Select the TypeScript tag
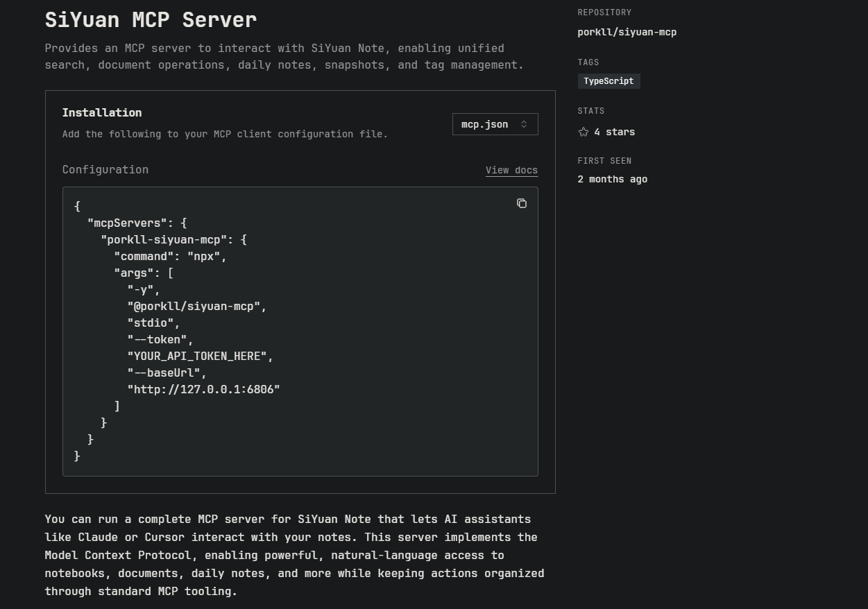Image resolution: width=868 pixels, height=609 pixels. [609, 81]
